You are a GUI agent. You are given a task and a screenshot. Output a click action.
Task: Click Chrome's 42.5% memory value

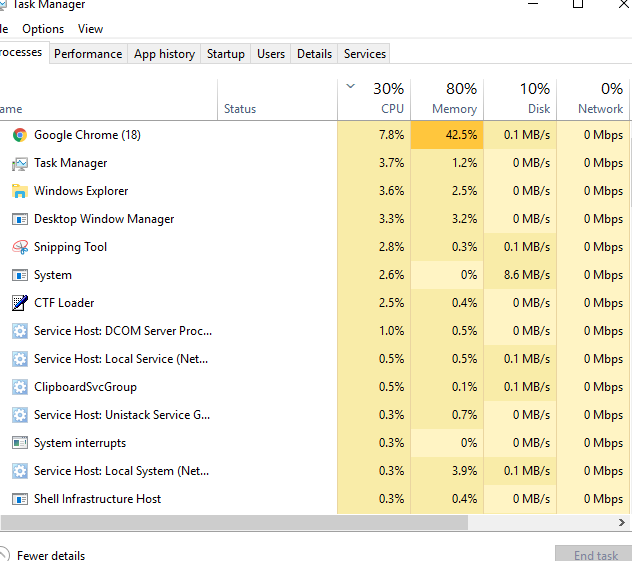point(461,135)
